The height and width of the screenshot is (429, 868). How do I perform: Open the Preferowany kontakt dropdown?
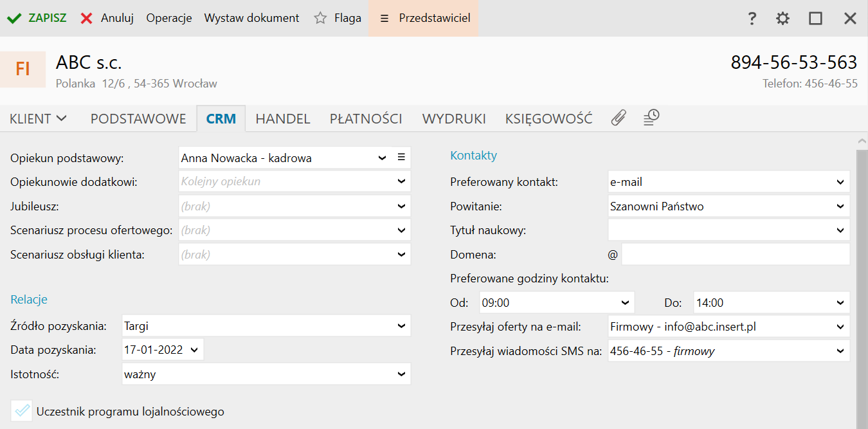point(840,182)
